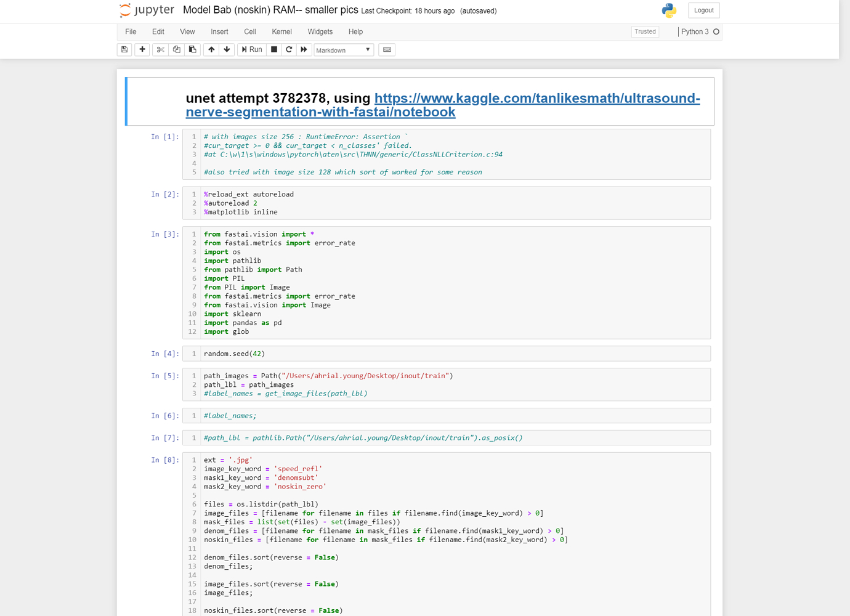
Task: Paste cells below with the clipboard icon
Action: coord(192,49)
